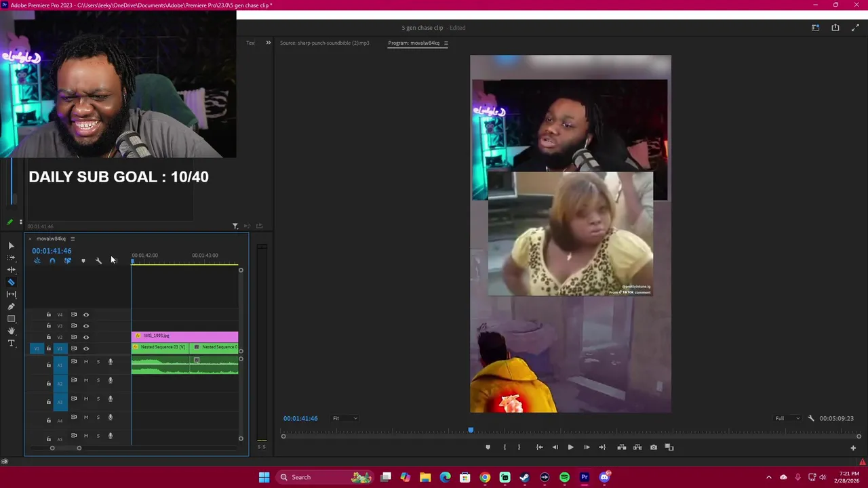This screenshot has width=868, height=488.
Task: Click the Export Frame camera icon
Action: tap(654, 447)
